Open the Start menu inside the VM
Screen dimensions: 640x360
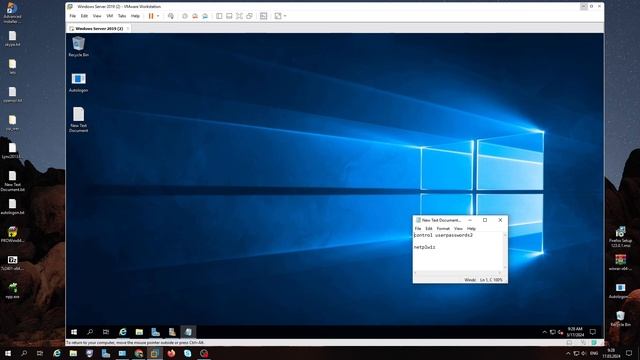(x=74, y=332)
